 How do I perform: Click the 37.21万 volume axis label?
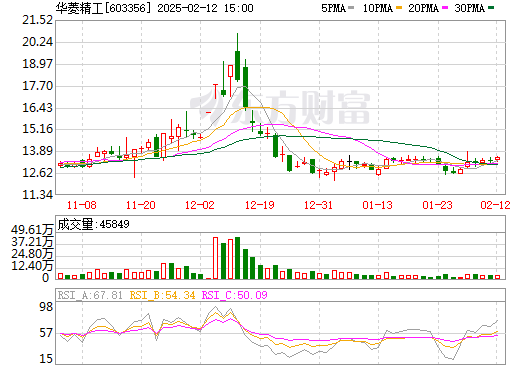click(32, 242)
